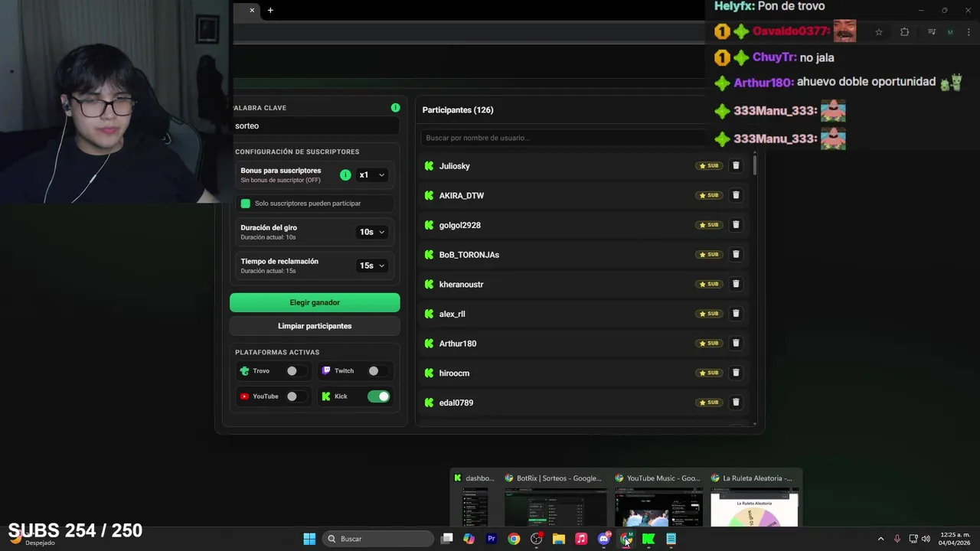Click participant name kheranoustr
The width and height of the screenshot is (980, 551).
(x=461, y=285)
